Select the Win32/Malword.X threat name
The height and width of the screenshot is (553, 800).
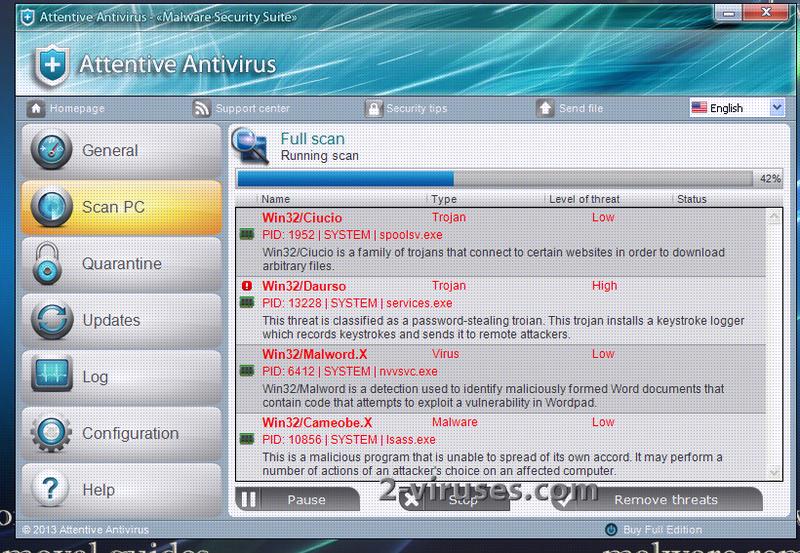click(314, 354)
